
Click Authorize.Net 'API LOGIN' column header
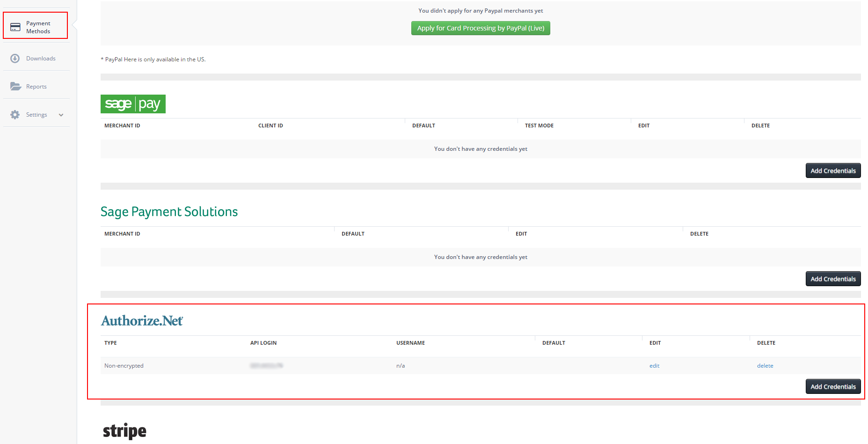263,343
